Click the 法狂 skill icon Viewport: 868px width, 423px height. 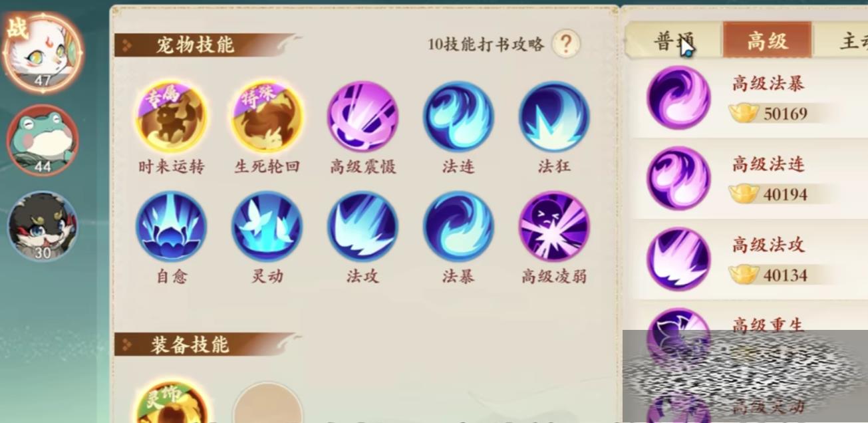(554, 117)
